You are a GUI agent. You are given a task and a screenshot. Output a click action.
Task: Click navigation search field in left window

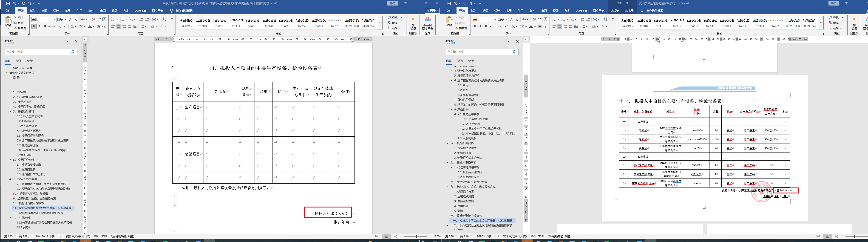38,52
